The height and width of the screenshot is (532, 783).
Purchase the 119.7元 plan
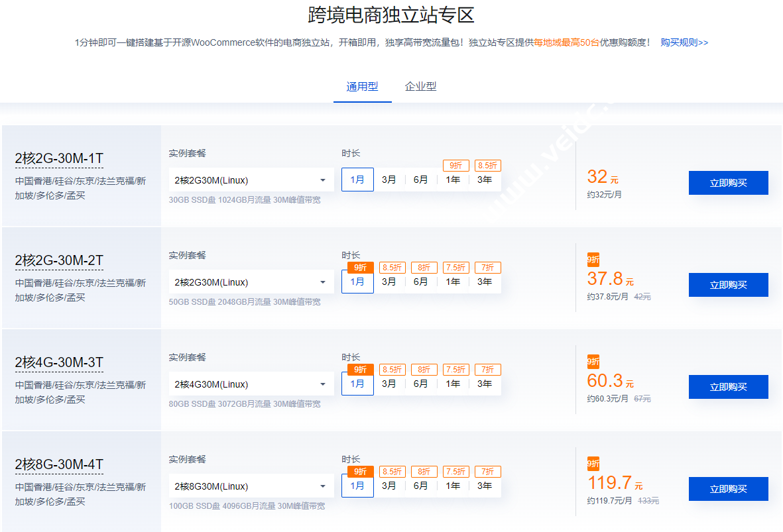point(728,489)
